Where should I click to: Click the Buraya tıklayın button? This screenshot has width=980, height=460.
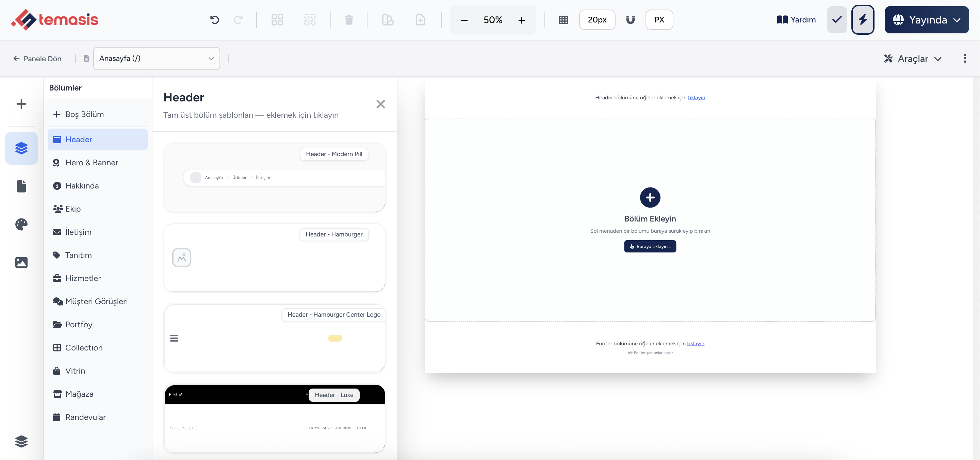tap(650, 246)
